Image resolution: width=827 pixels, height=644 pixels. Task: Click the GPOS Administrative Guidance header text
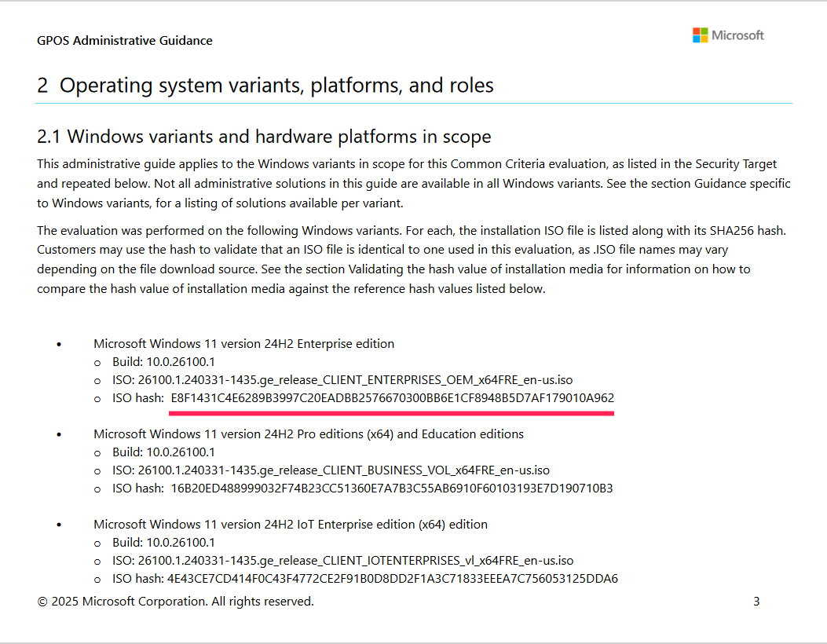[124, 41]
